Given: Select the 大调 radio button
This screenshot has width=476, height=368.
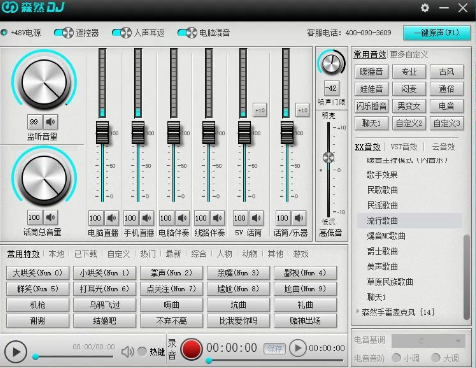Looking at the screenshot, I should pos(435,358).
